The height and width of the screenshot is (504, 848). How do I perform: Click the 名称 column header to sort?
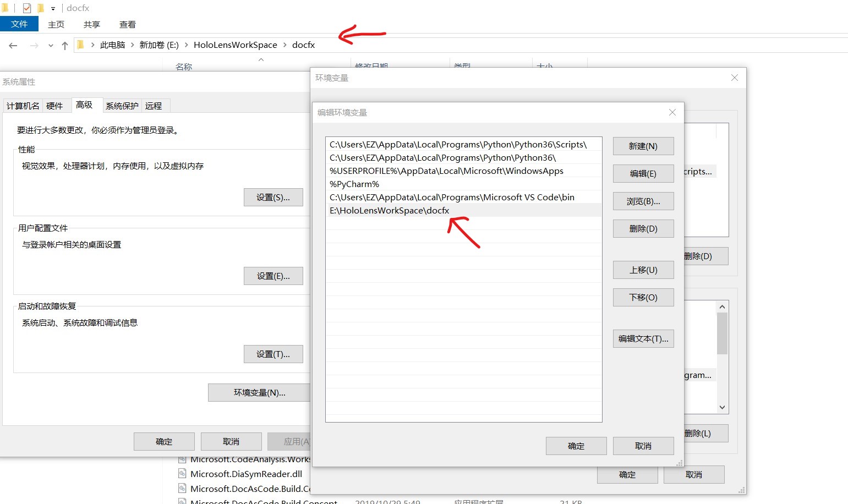tap(183, 66)
